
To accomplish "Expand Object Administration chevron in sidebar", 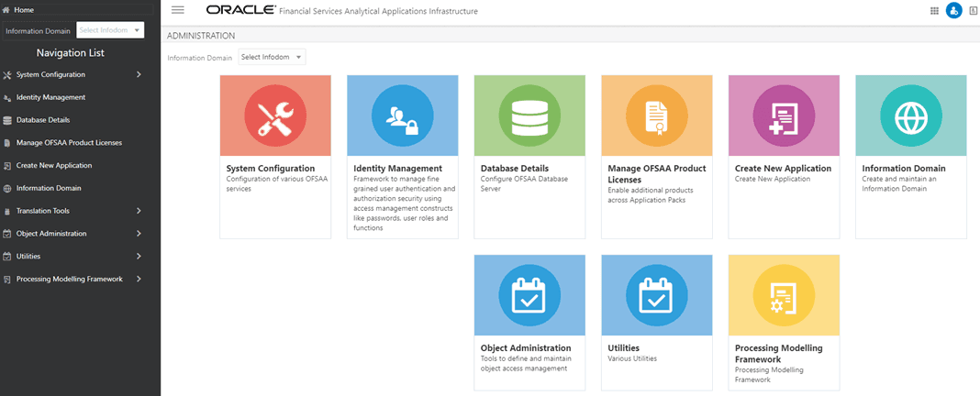I will (139, 234).
